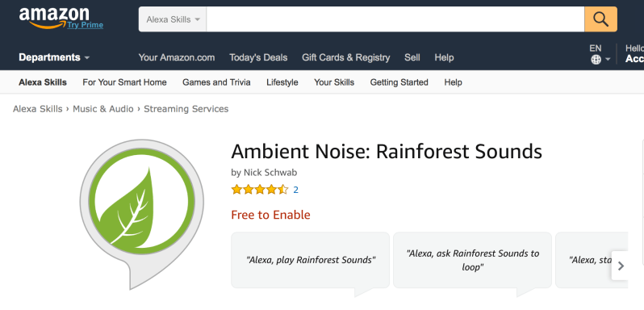Click the magnifying glass search button
This screenshot has width=644, height=310.
600,19
